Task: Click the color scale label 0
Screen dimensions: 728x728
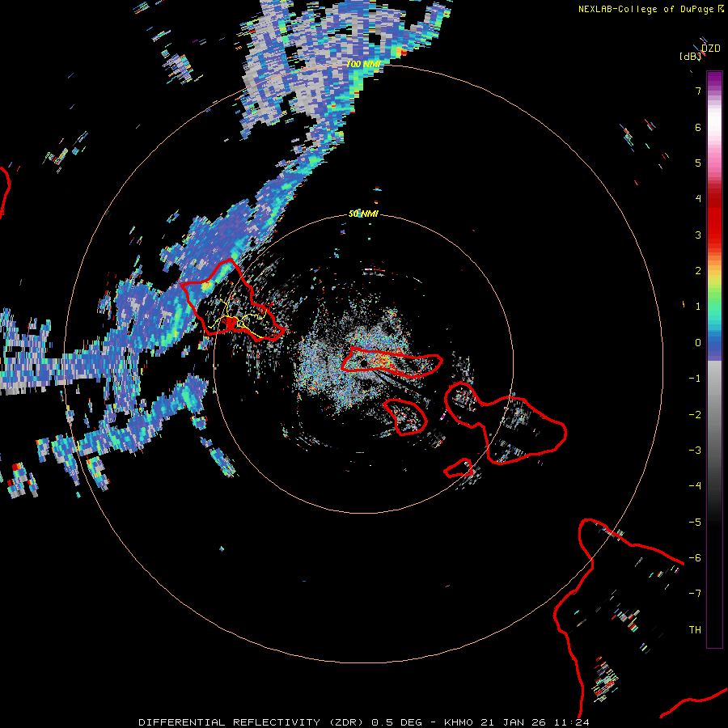Action: pyautogui.click(x=697, y=343)
